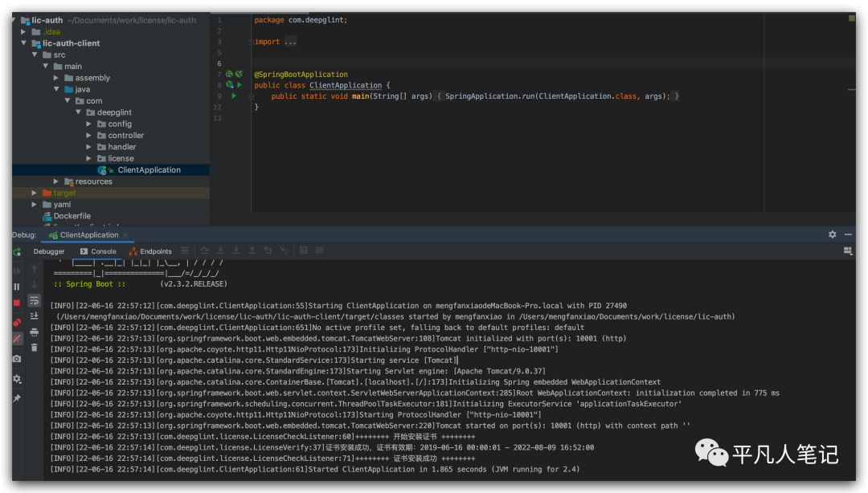Stop the debug session with red square

coord(17,303)
